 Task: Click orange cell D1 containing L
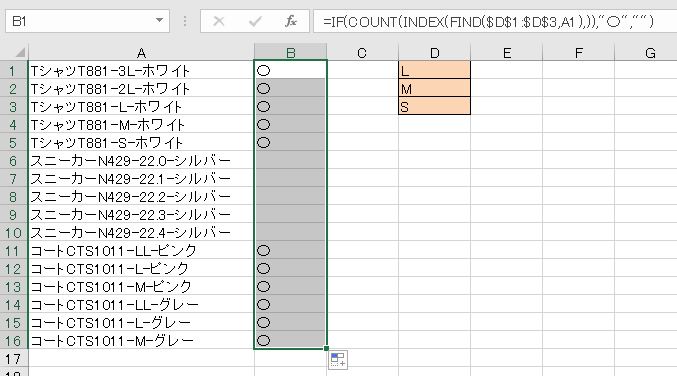[434, 70]
